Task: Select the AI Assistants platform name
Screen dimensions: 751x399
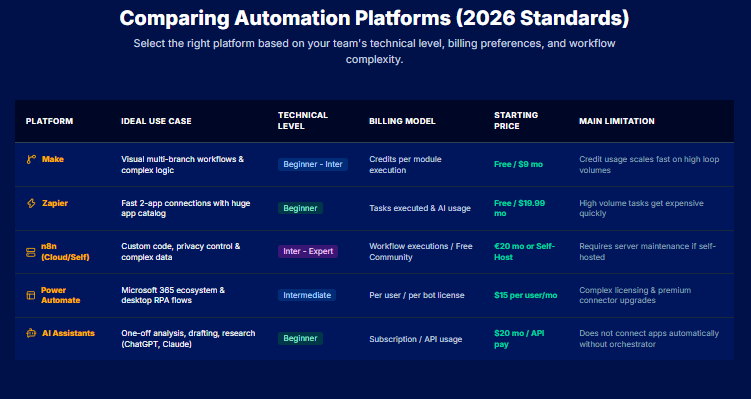Action: (68, 333)
